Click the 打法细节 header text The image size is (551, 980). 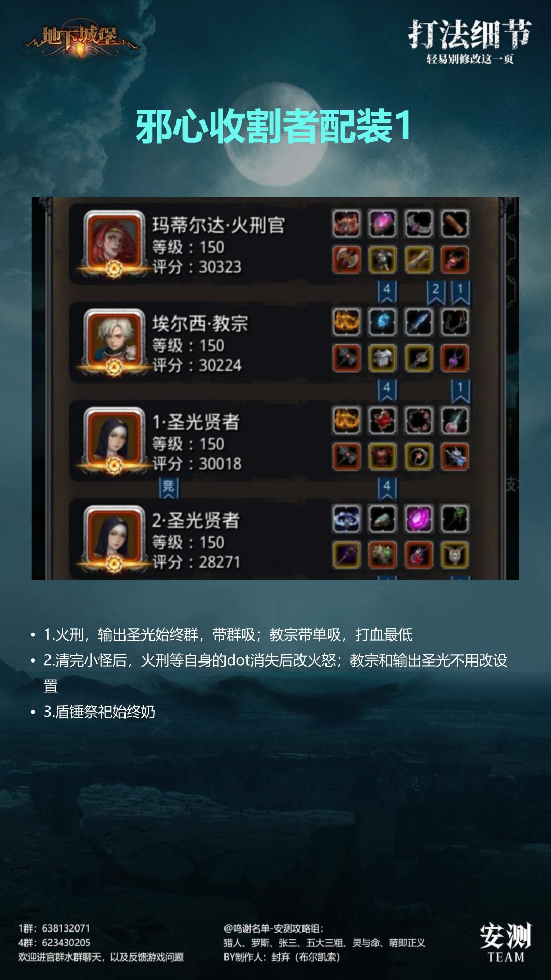pos(470,34)
